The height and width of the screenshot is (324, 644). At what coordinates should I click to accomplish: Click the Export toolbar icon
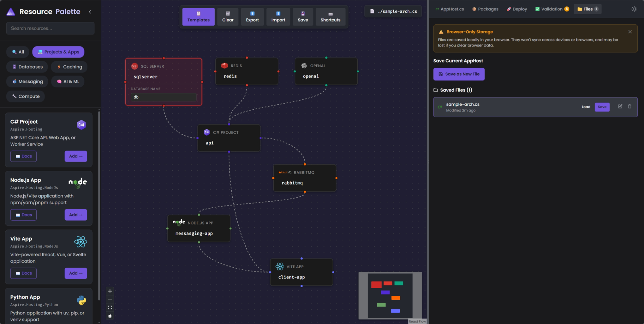coord(252,16)
